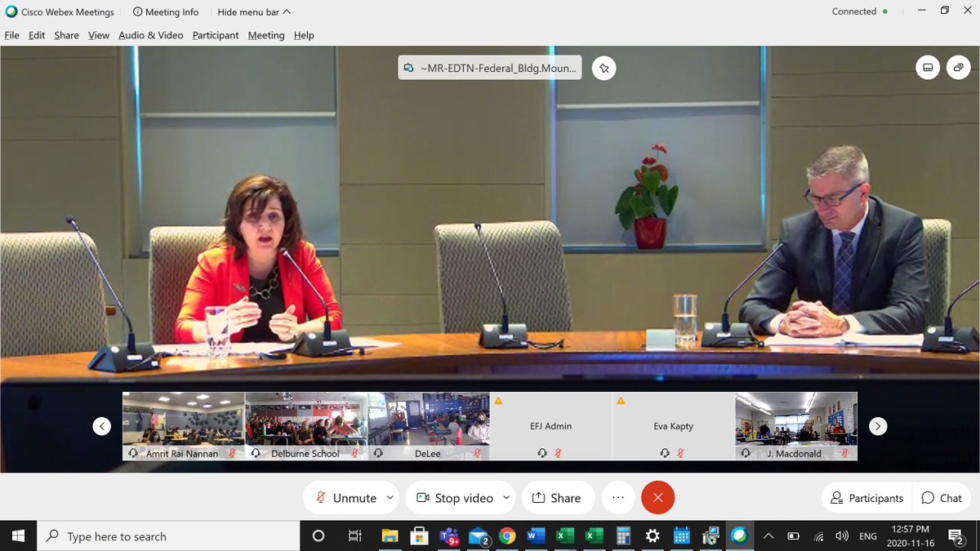Select the Delburne School video thumbnail
Screen dimensions: 980x551
306,426
